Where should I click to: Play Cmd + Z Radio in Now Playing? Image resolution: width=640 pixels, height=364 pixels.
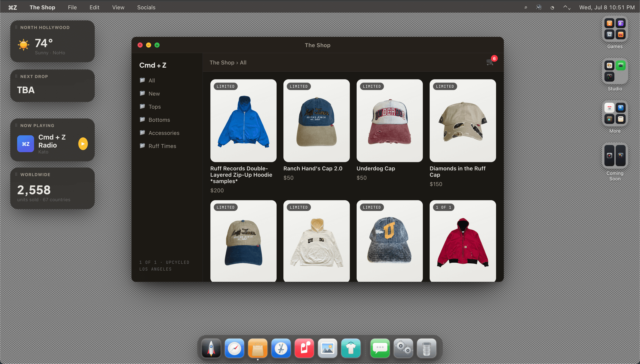click(x=83, y=144)
